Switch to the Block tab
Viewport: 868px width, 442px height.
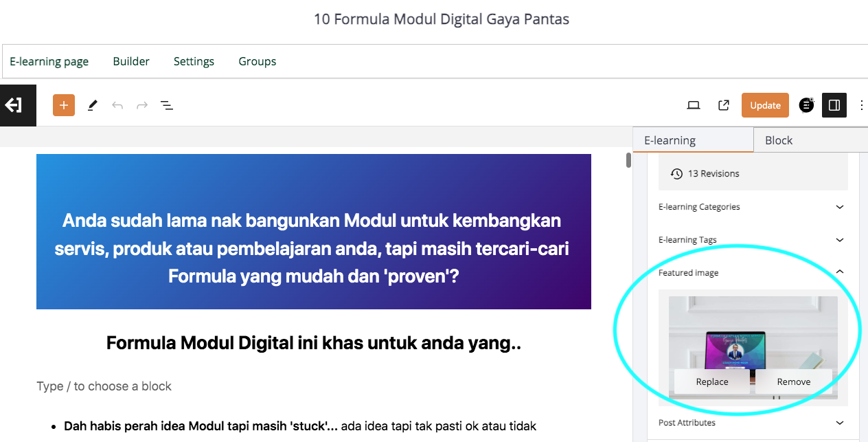click(778, 140)
